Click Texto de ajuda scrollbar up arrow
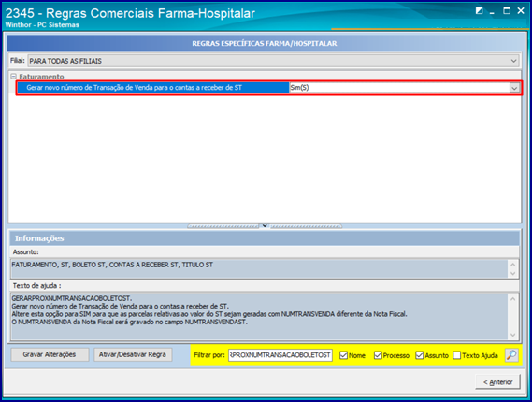 tap(512, 299)
